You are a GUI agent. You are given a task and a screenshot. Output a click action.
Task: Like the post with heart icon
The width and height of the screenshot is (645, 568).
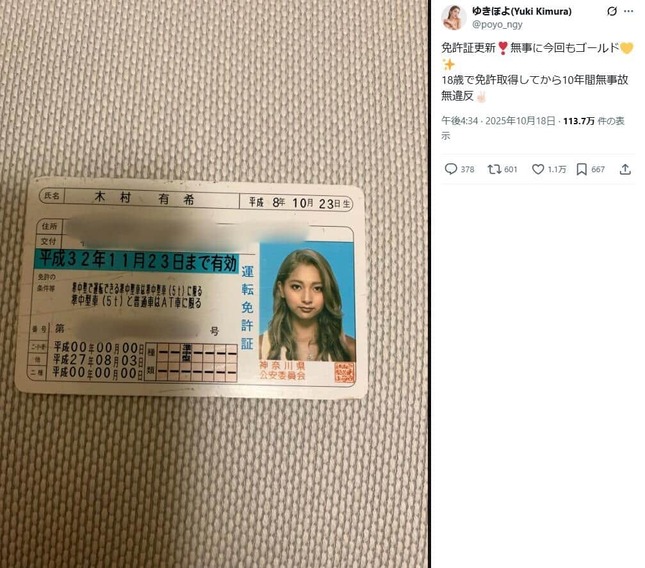pyautogui.click(x=538, y=169)
